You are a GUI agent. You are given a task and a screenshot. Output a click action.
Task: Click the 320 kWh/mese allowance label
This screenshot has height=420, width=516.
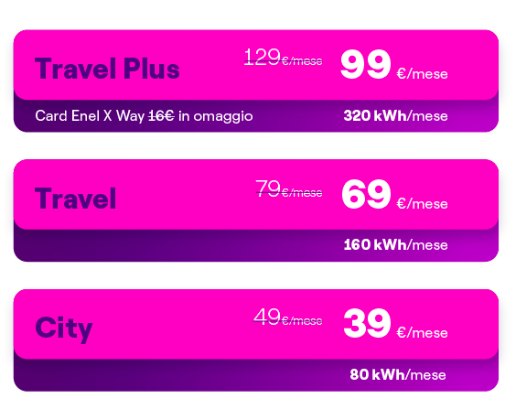pos(395,116)
